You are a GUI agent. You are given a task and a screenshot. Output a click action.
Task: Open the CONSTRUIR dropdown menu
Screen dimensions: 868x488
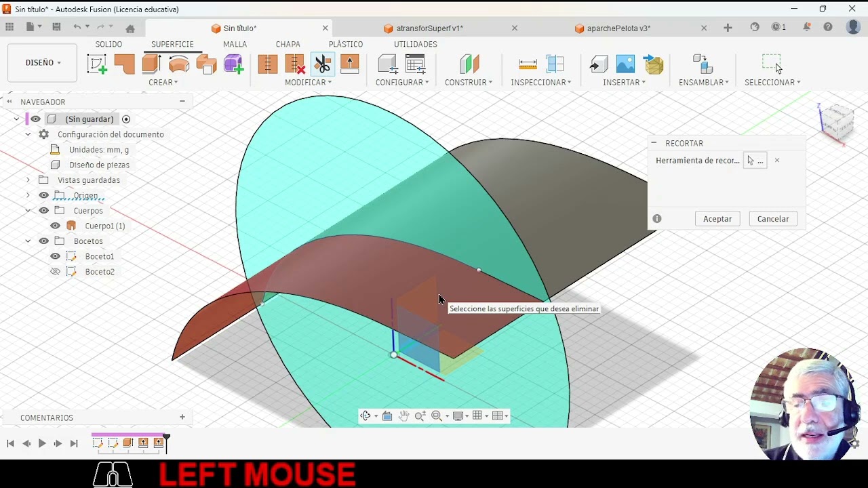(469, 82)
